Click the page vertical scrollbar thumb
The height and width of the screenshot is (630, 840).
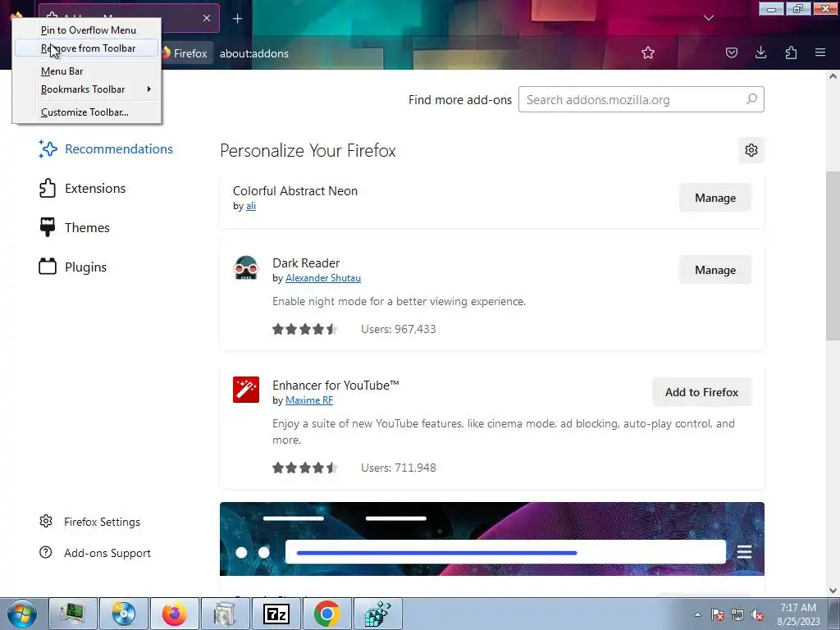click(x=833, y=256)
